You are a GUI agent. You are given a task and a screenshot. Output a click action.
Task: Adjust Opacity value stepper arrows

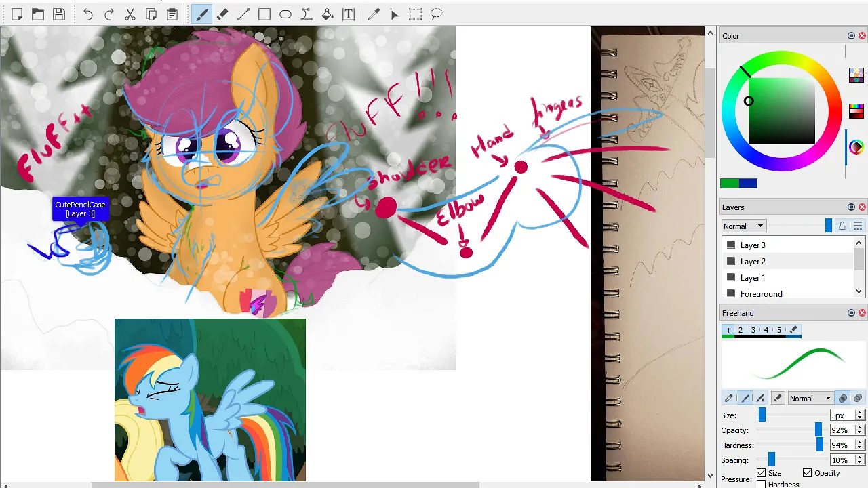tap(860, 430)
